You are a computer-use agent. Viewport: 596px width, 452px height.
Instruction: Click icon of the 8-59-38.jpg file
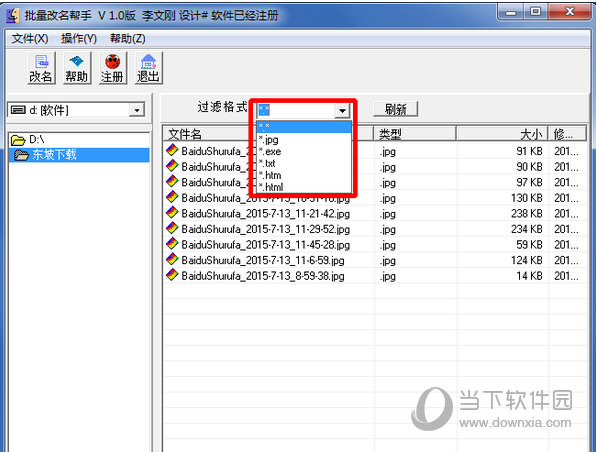pyautogui.click(x=172, y=275)
